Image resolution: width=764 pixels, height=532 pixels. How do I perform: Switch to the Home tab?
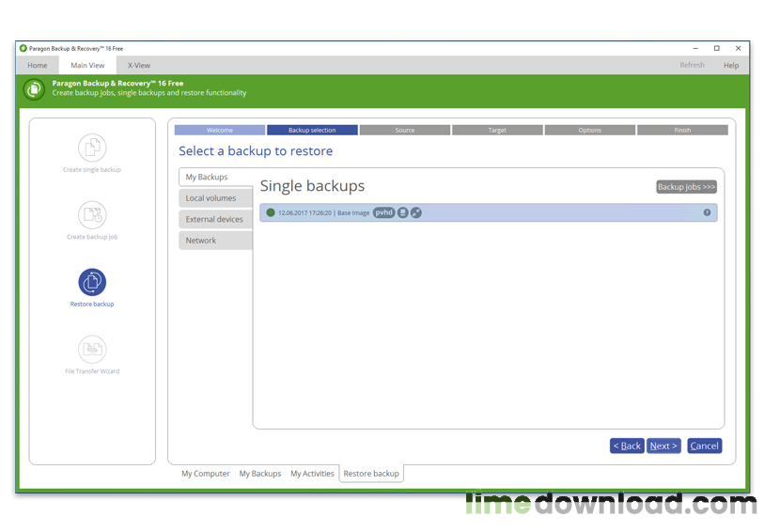coord(38,65)
